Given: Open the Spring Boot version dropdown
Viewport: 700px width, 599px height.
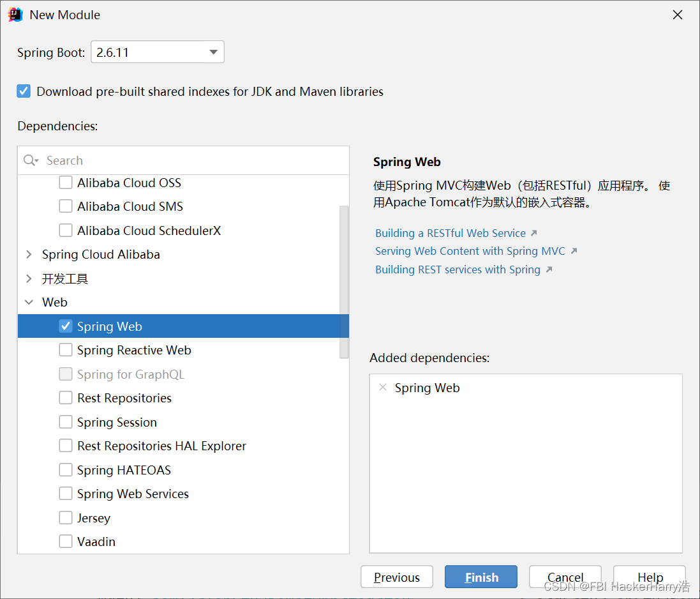Looking at the screenshot, I should coord(157,52).
